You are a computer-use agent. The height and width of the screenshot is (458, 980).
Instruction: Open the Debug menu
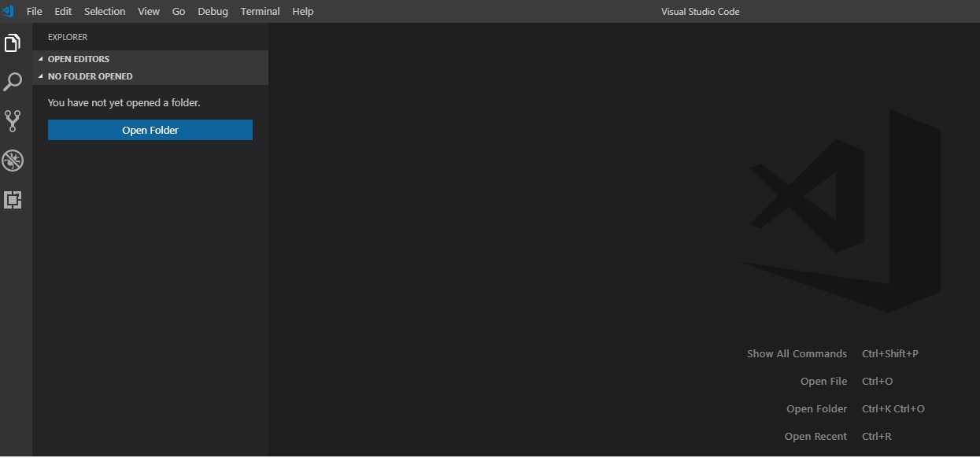tap(213, 11)
